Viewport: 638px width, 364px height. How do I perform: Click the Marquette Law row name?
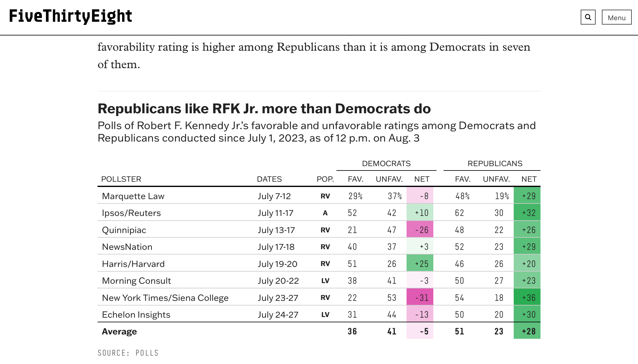pyautogui.click(x=133, y=196)
